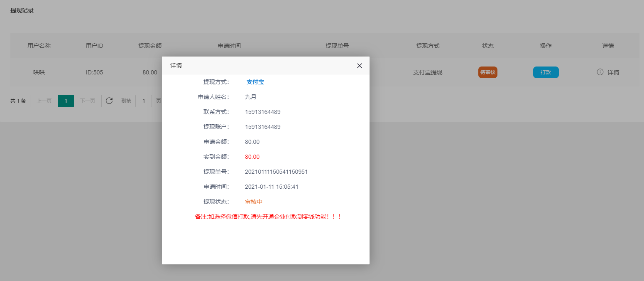Click the 联系方式 phone number 15913164489

coord(263,112)
